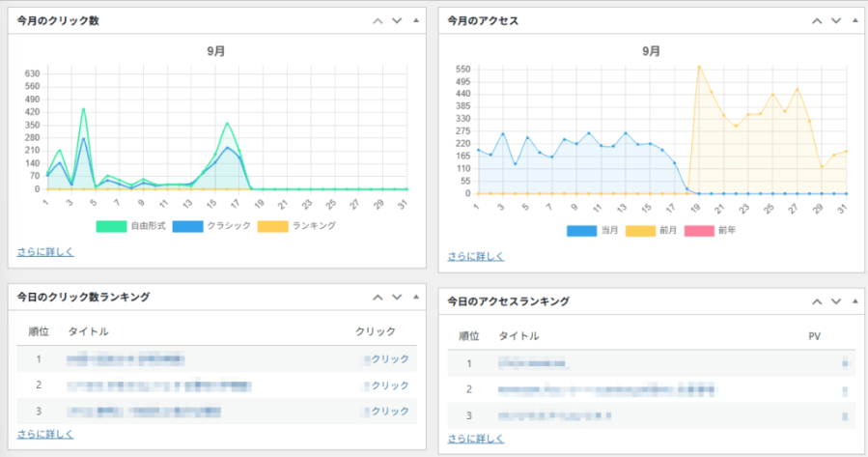Image resolution: width=868 pixels, height=457 pixels.
Task: Toggle 当月 series in access chart legend
Action: [x=592, y=231]
